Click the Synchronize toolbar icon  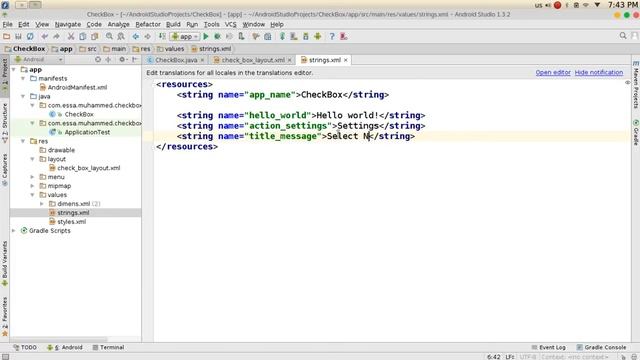coord(30,36)
